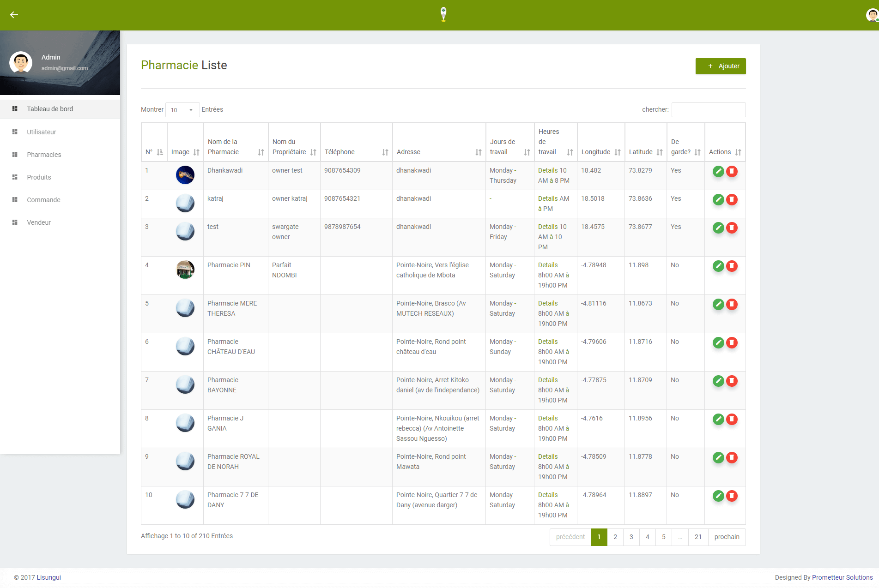This screenshot has width=879, height=588.
Task: Edit the Dhankawadi pharmacy row
Action: click(x=718, y=172)
